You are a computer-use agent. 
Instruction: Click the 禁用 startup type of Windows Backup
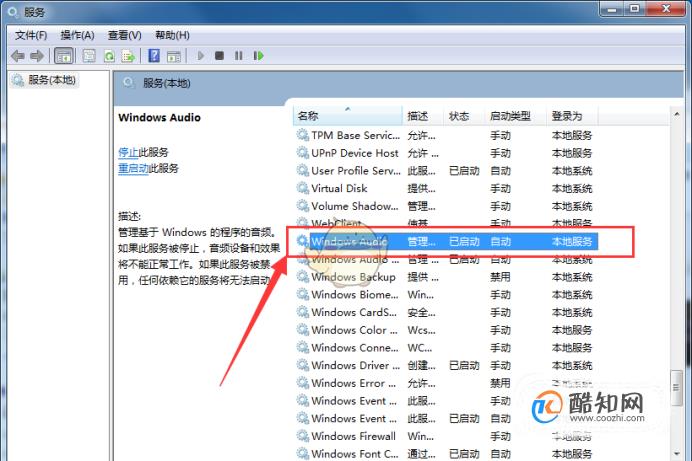500,277
